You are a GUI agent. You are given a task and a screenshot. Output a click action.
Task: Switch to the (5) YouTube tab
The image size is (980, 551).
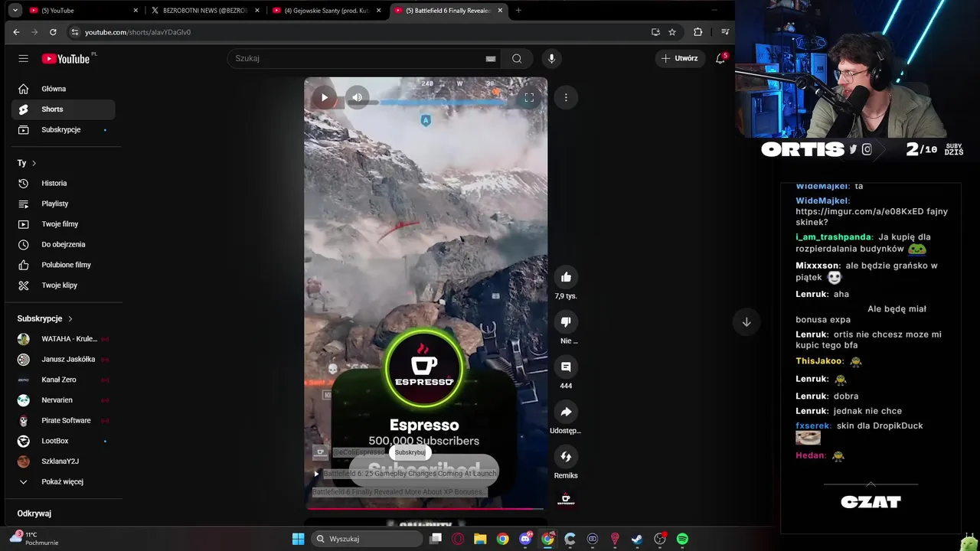pyautogui.click(x=83, y=11)
